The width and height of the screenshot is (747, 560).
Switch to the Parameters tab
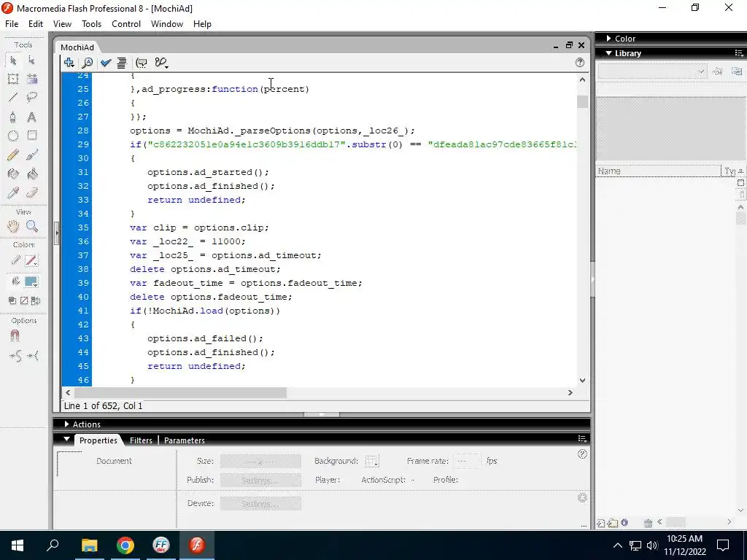point(185,440)
